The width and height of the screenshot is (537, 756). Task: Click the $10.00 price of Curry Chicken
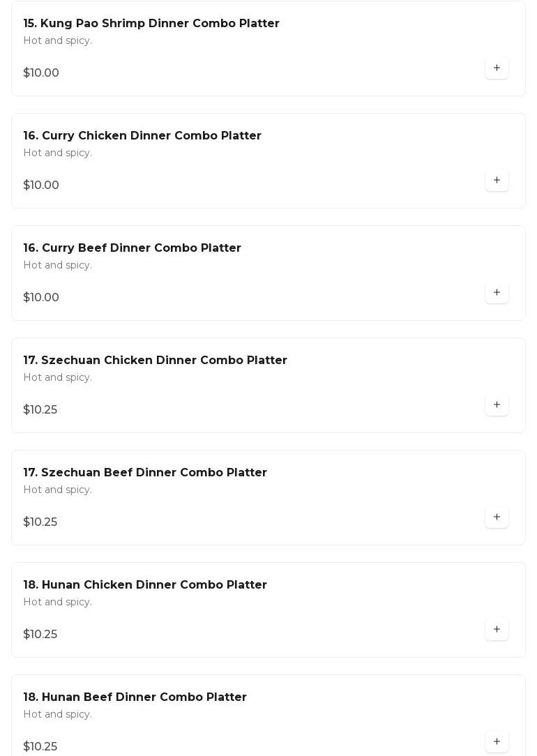coord(41,186)
